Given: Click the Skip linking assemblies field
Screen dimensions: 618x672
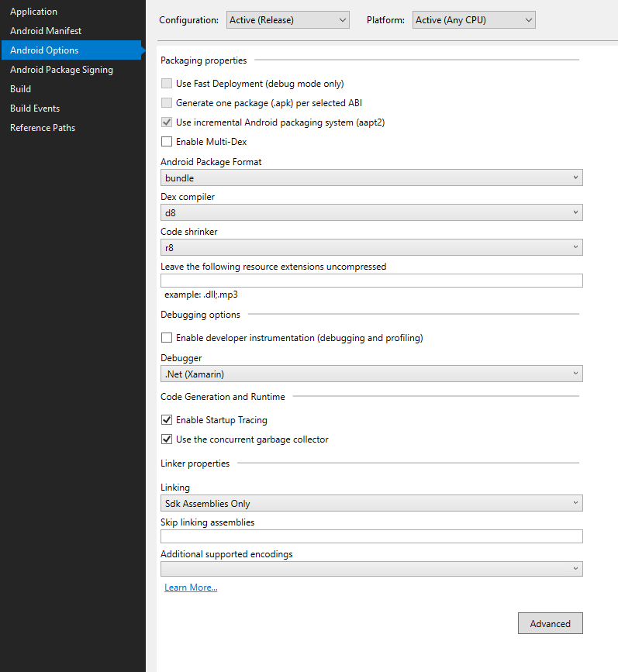Looking at the screenshot, I should (x=371, y=536).
